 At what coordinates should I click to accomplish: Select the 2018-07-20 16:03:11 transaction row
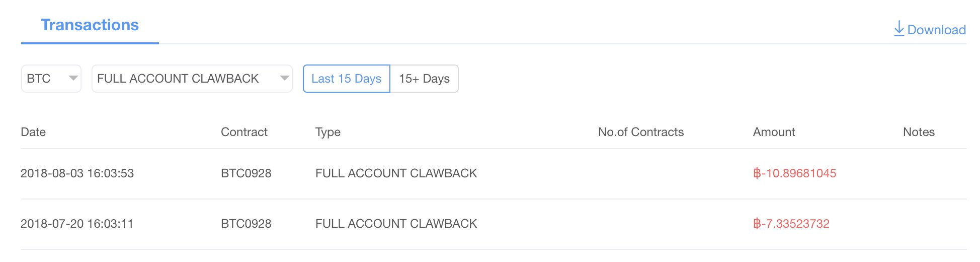(494, 224)
